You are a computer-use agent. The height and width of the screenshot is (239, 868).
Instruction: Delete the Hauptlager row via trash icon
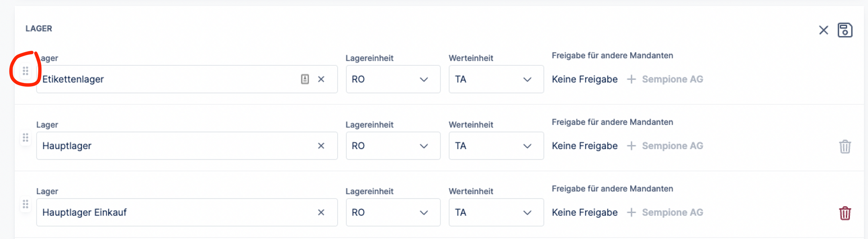845,146
